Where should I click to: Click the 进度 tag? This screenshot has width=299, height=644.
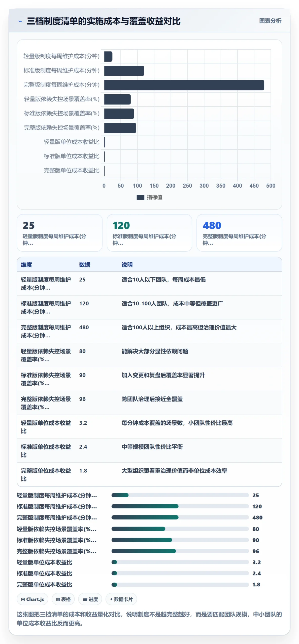click(90, 599)
